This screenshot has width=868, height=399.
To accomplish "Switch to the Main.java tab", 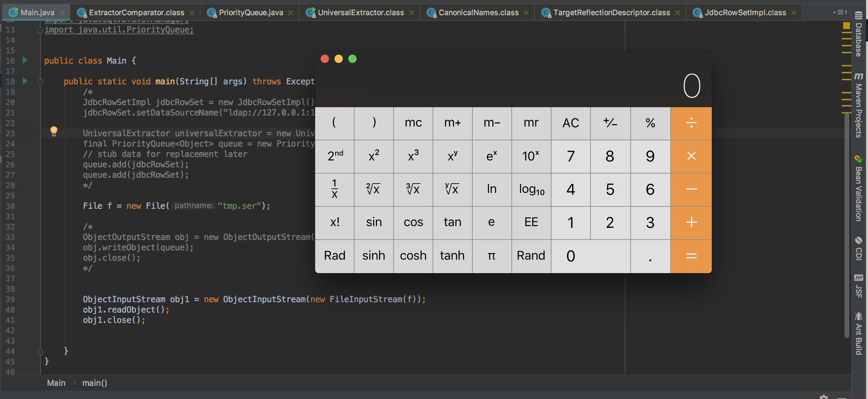I will [37, 13].
